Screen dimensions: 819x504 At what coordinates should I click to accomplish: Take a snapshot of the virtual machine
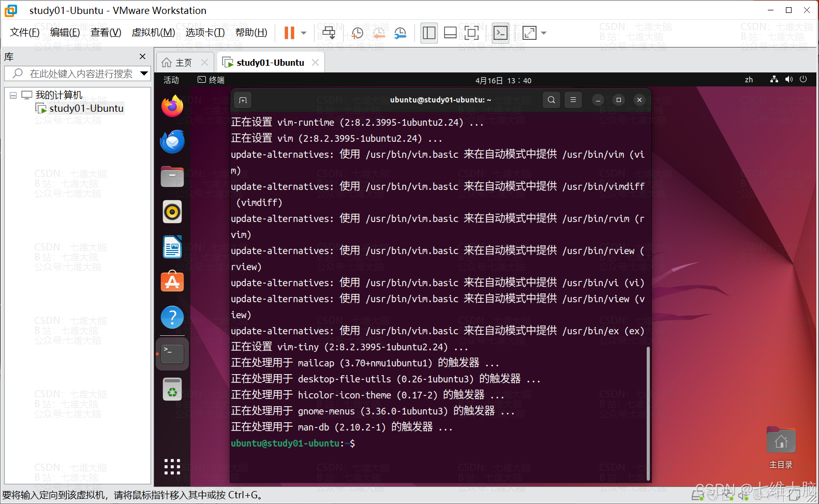click(357, 33)
